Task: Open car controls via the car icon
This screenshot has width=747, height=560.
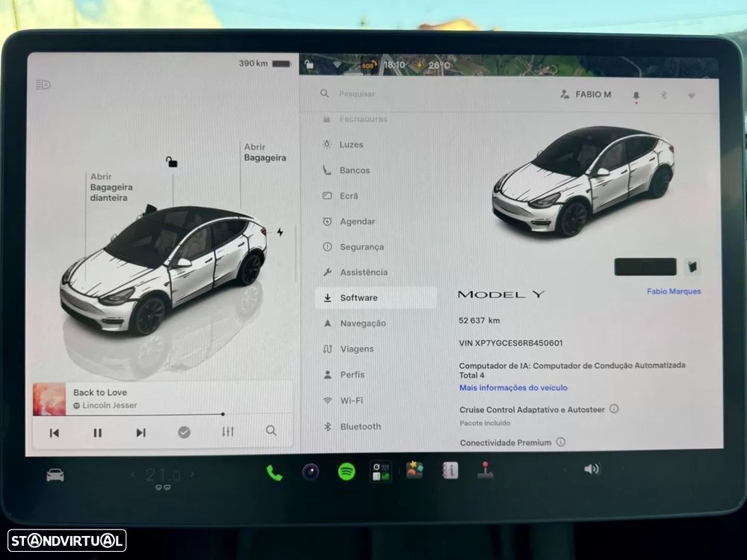Action: 55,475
